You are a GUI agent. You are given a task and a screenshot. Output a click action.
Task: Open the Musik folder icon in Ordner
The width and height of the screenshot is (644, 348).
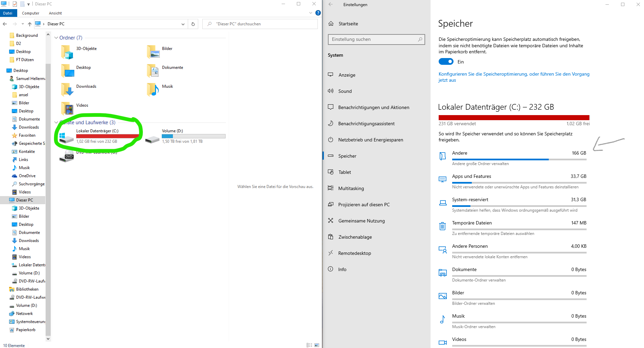click(x=153, y=90)
